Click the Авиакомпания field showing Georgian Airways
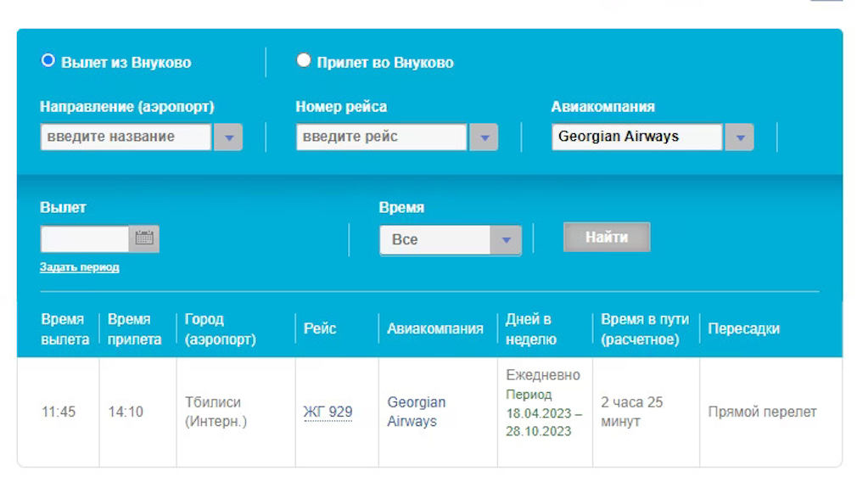 (637, 137)
